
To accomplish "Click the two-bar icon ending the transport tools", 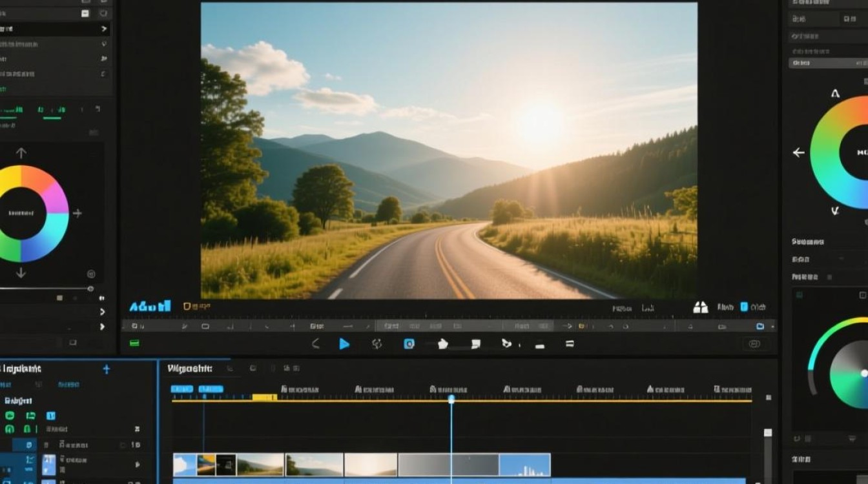I will coord(570,344).
